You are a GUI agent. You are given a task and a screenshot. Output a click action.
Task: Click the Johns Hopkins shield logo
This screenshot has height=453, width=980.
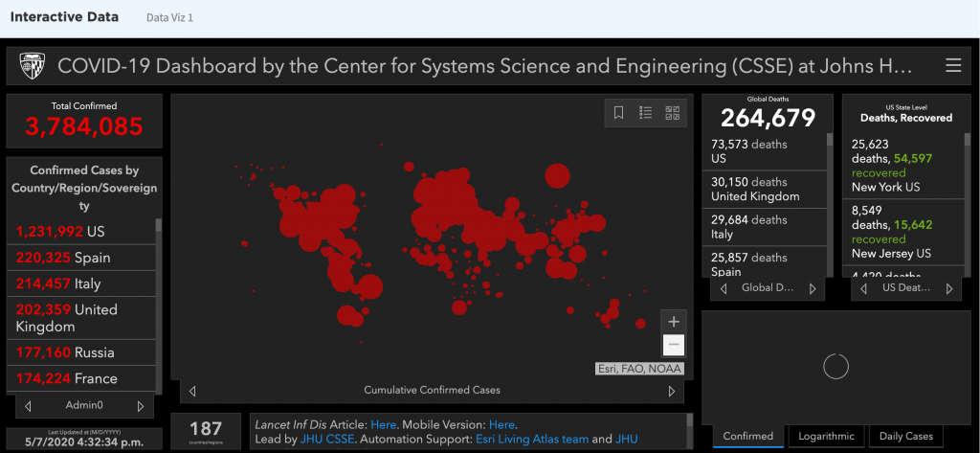31,66
